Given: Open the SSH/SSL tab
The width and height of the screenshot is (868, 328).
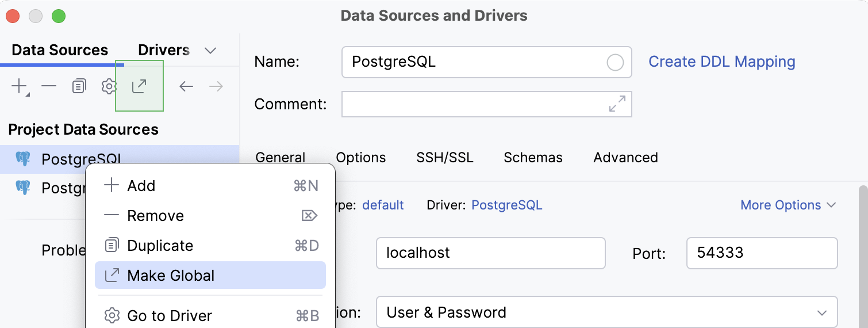Looking at the screenshot, I should (444, 158).
